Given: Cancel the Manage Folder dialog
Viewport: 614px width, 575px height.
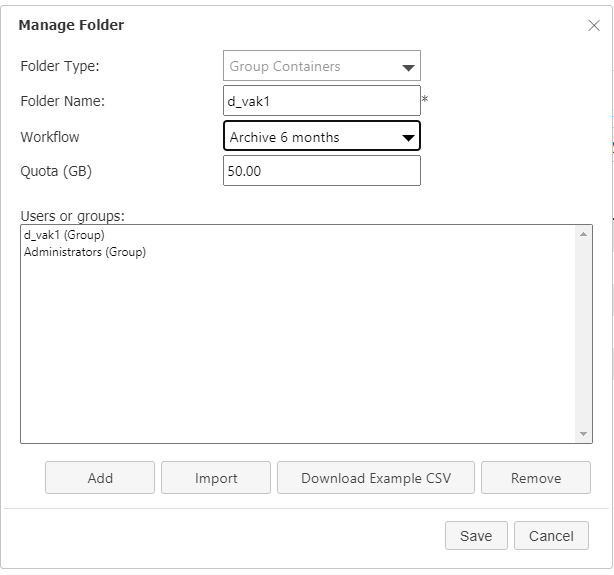Looking at the screenshot, I should (x=551, y=535).
